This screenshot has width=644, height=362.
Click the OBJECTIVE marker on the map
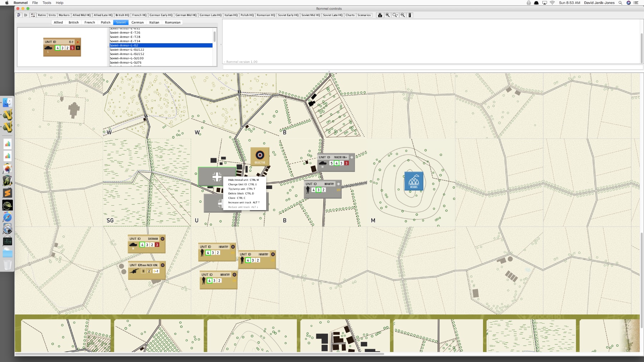260,156
